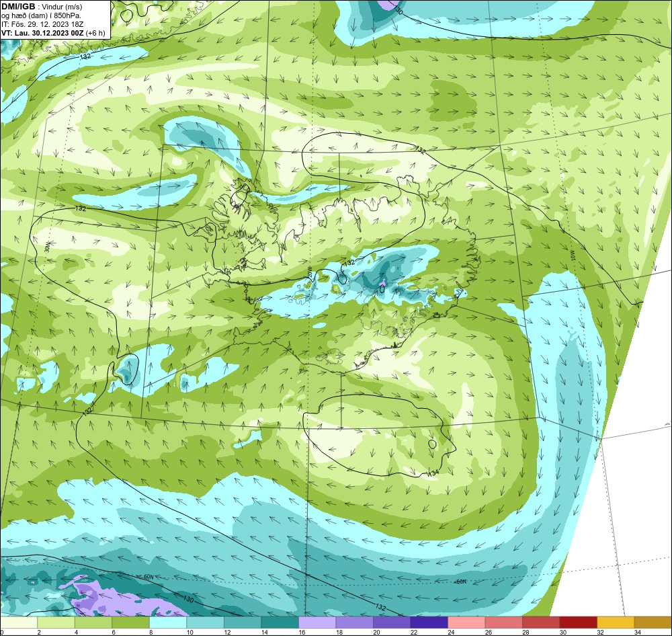Click the 30–32 m/s dark red legend swatch

[578, 622]
